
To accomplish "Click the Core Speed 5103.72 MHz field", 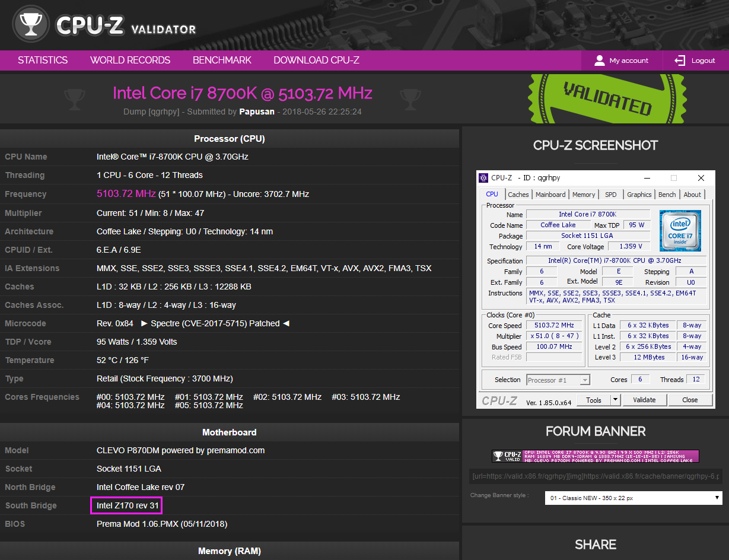I will click(554, 326).
